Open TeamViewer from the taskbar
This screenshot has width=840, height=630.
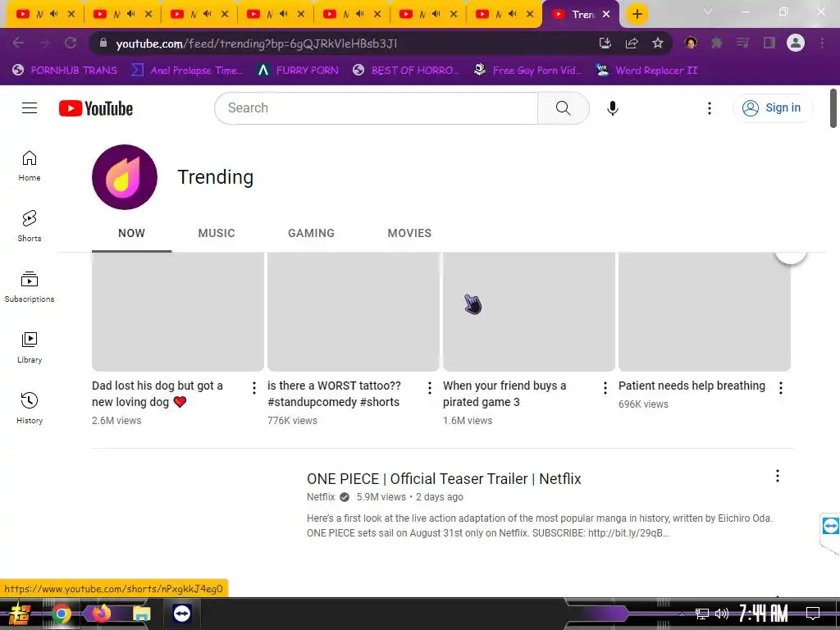181,614
